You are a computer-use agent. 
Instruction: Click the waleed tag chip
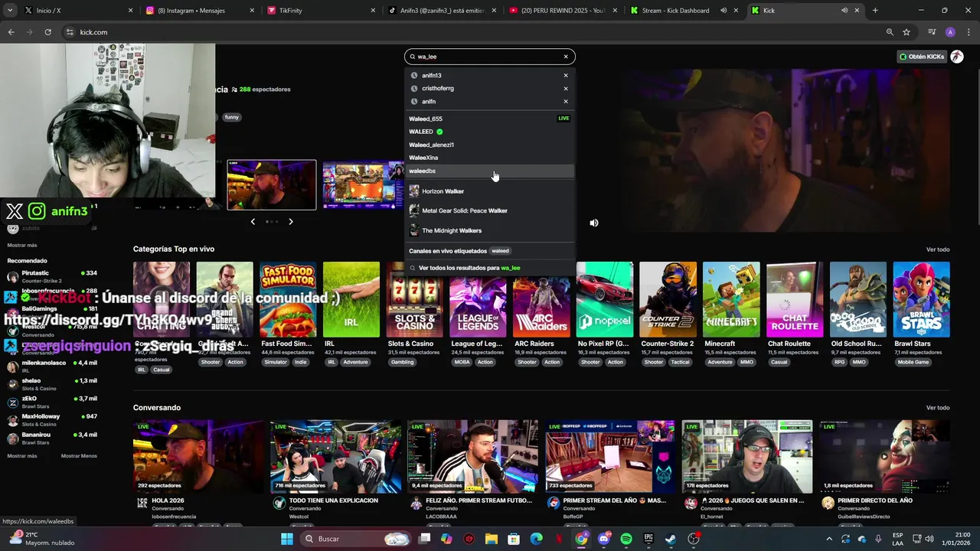(x=500, y=251)
